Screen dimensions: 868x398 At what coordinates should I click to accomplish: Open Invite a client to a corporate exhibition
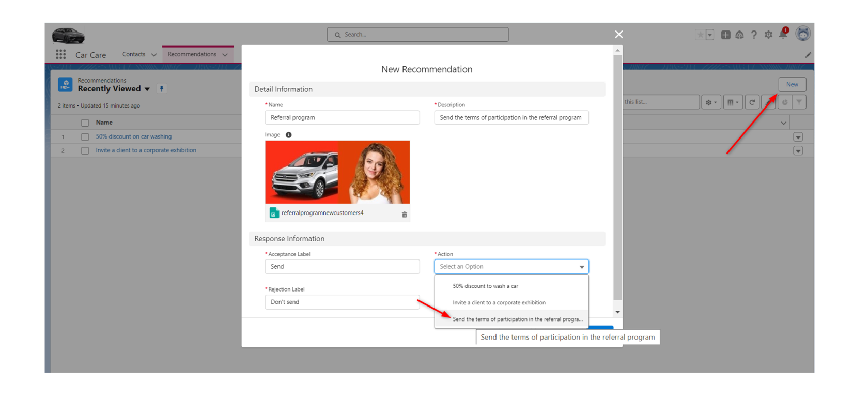146,150
